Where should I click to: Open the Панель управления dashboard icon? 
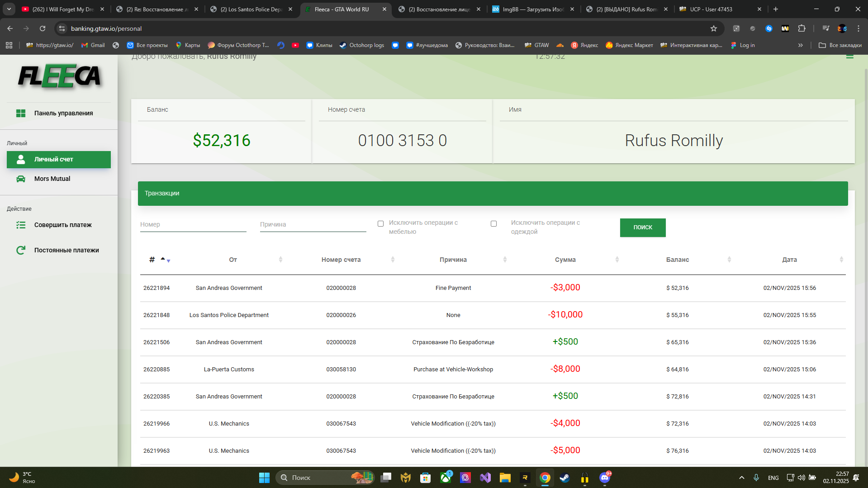(21, 113)
